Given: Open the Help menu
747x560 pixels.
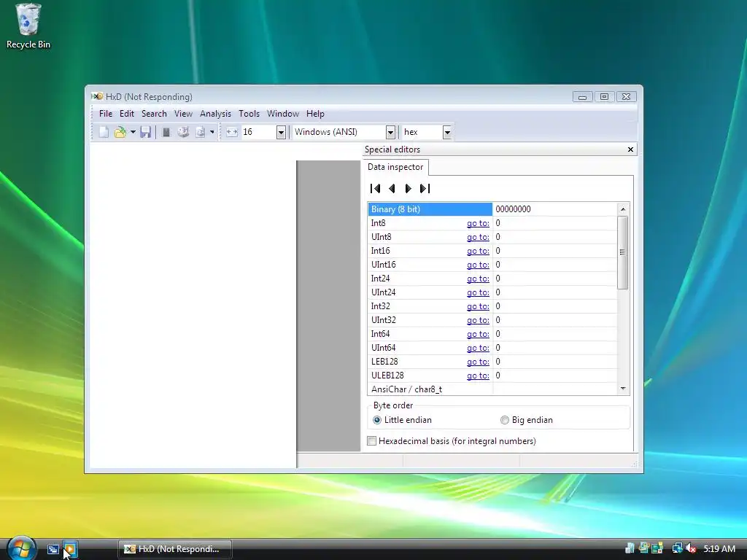Looking at the screenshot, I should (x=315, y=114).
